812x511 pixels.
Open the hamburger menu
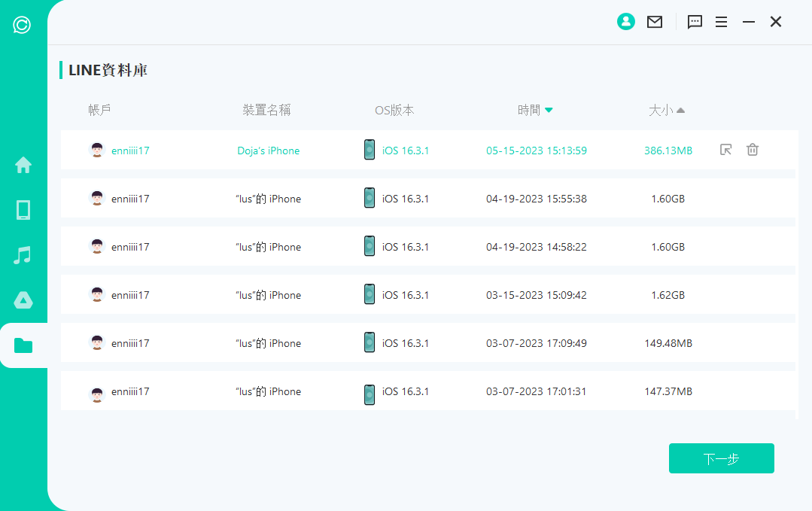[721, 22]
